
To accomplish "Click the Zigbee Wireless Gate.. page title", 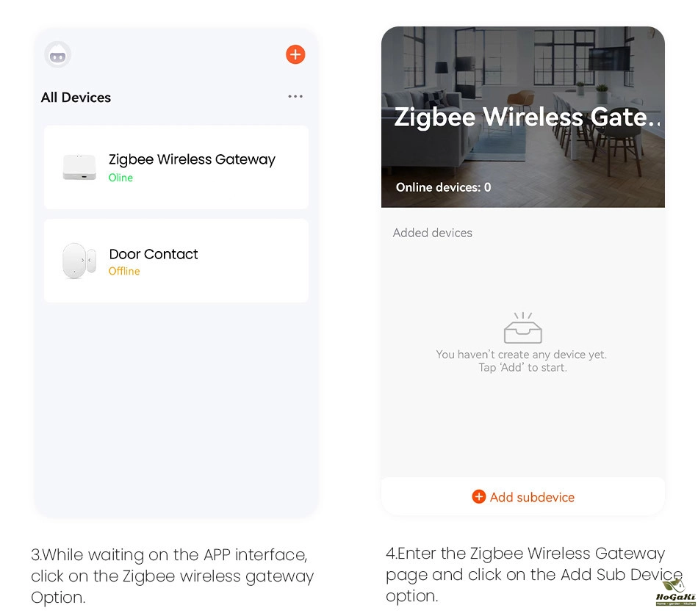I will [x=526, y=117].
